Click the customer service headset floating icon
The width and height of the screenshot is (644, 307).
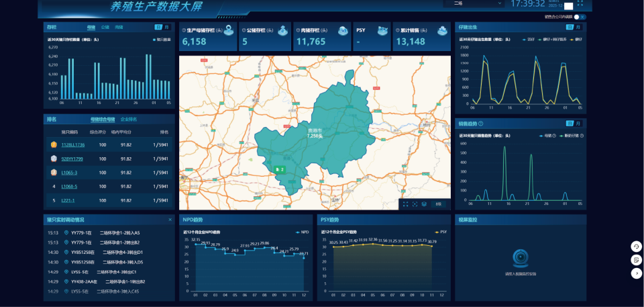[636, 247]
